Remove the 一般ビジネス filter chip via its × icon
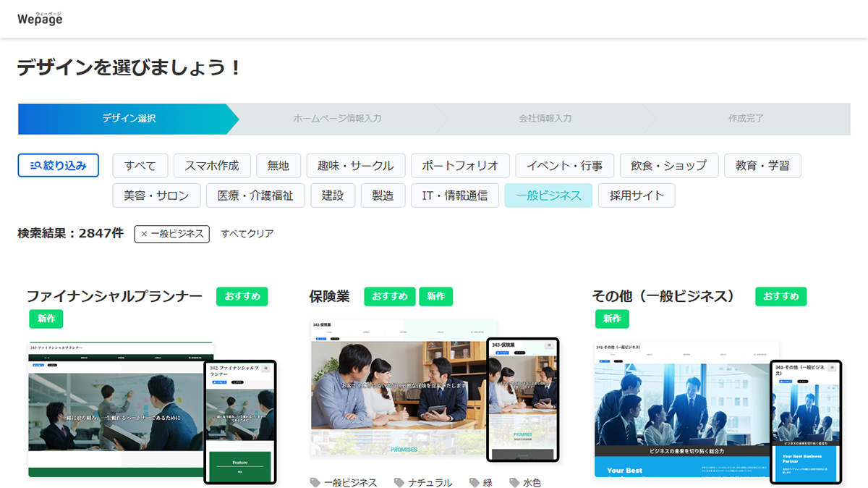The width and height of the screenshot is (868, 488). pos(142,234)
